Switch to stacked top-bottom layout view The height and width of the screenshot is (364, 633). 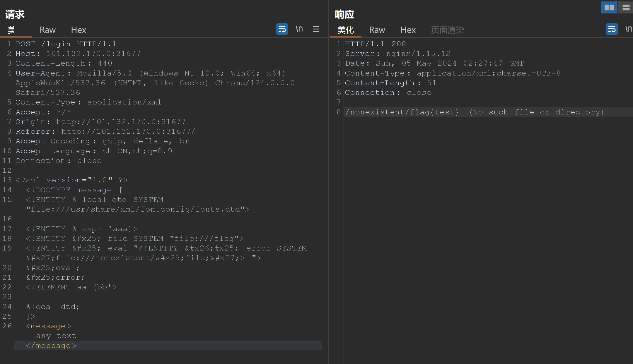click(626, 7)
